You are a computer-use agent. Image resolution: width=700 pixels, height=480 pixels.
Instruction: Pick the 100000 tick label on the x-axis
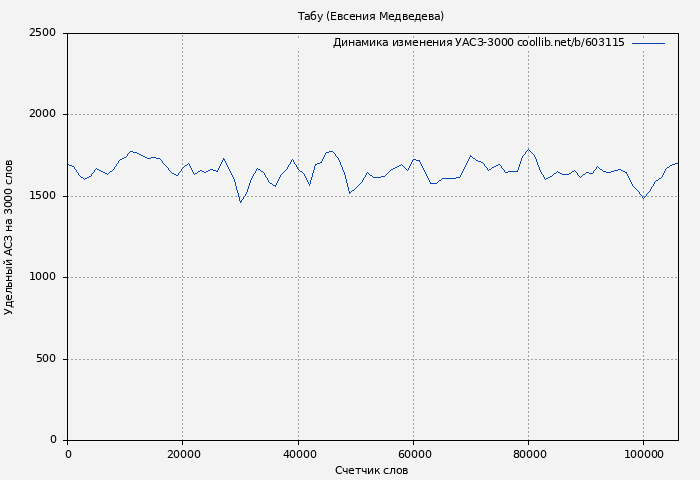[x=643, y=455]
